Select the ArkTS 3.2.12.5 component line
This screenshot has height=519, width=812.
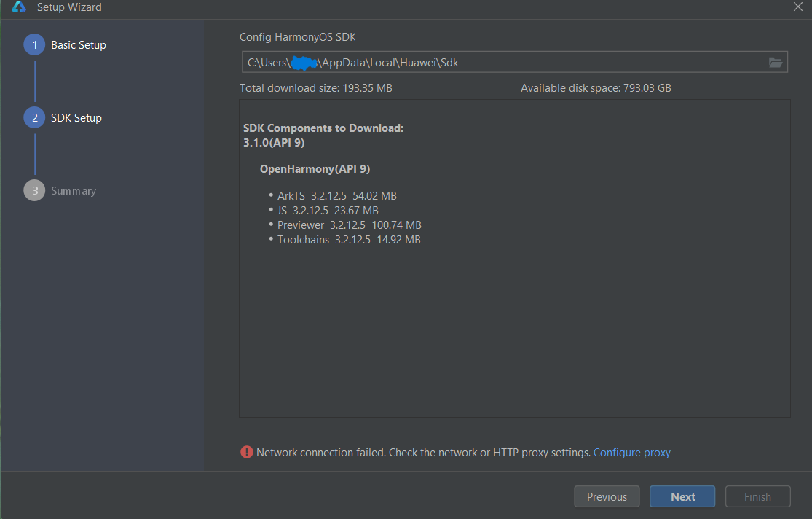point(337,196)
